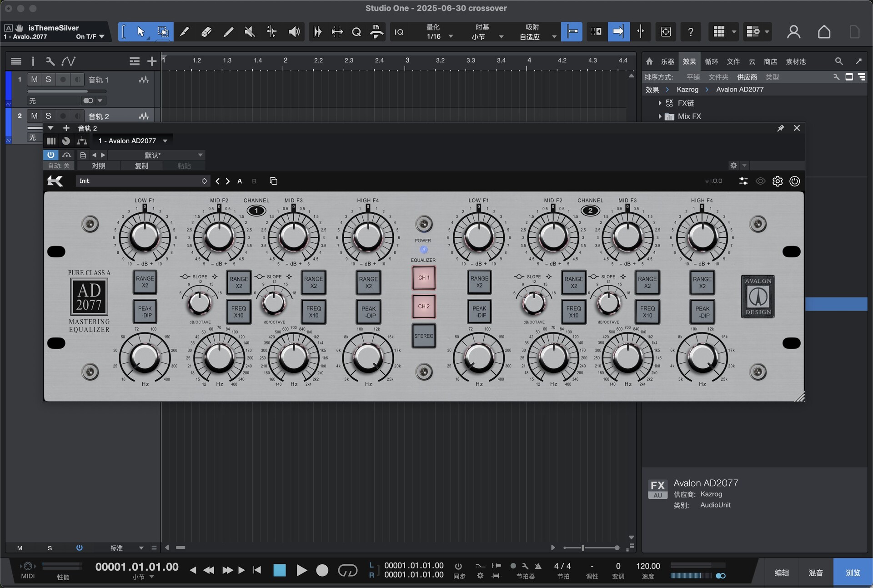Screen dimensions: 873x588
Task: Expand the Mix FX folder
Action: coord(660,116)
